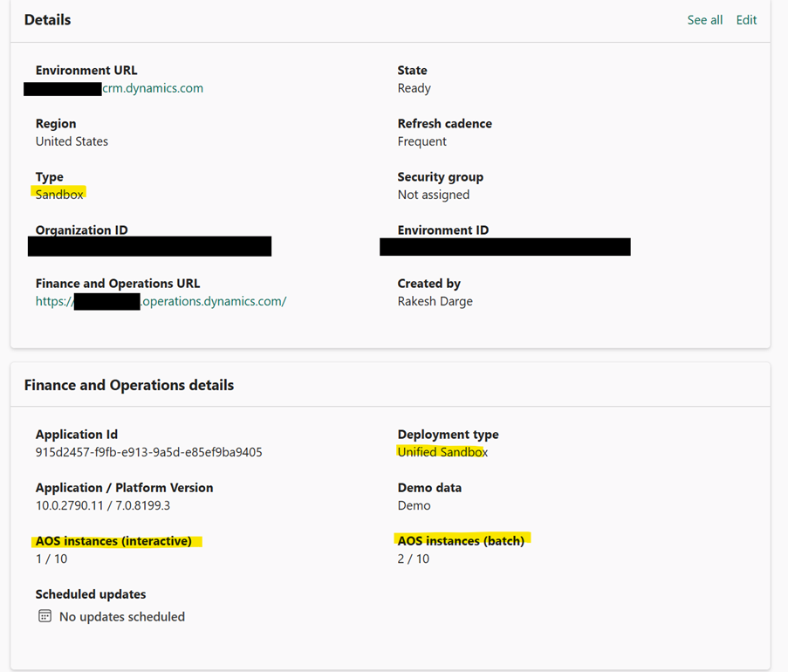Click the calendar icon beside No updates scheduled

[x=45, y=615]
